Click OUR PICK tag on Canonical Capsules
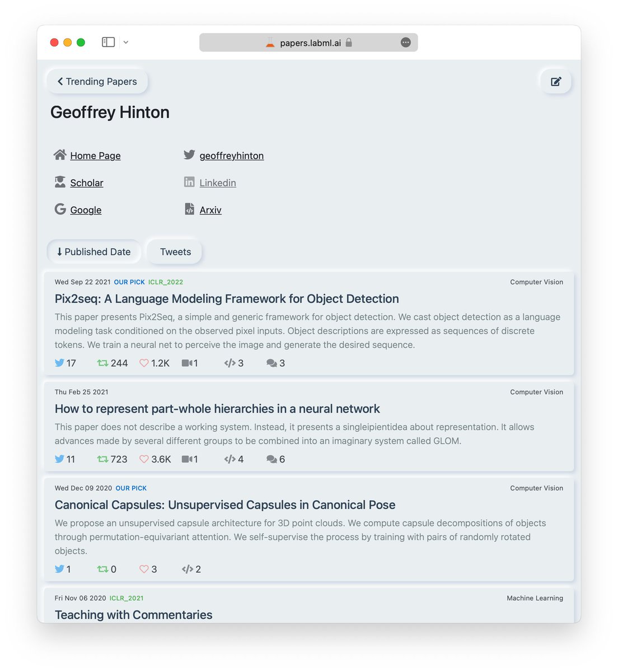This screenshot has width=618, height=672. pyautogui.click(x=131, y=488)
